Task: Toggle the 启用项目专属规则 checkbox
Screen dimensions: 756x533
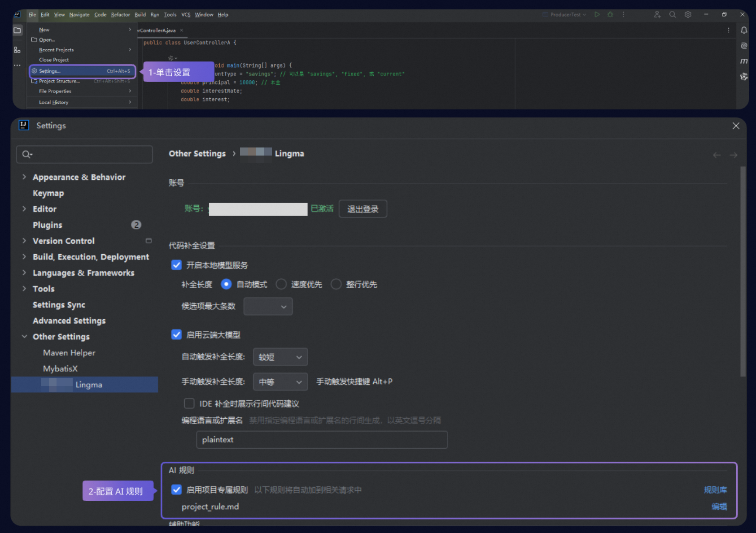Action: point(176,490)
